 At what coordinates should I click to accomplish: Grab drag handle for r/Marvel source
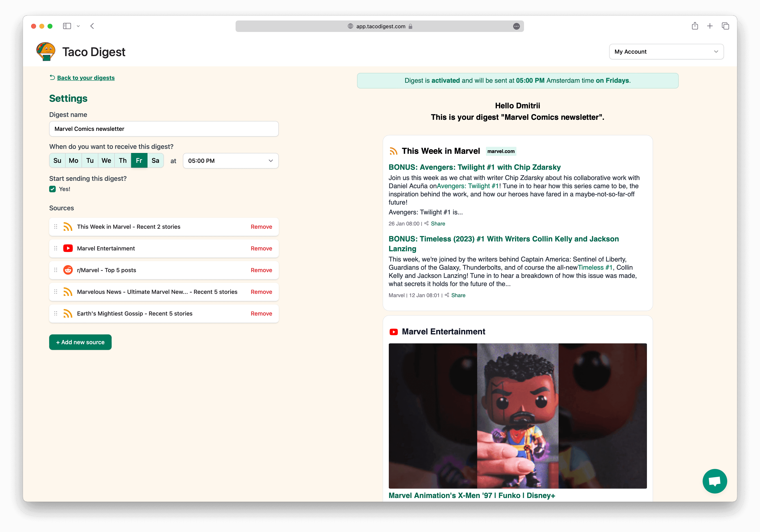56,270
